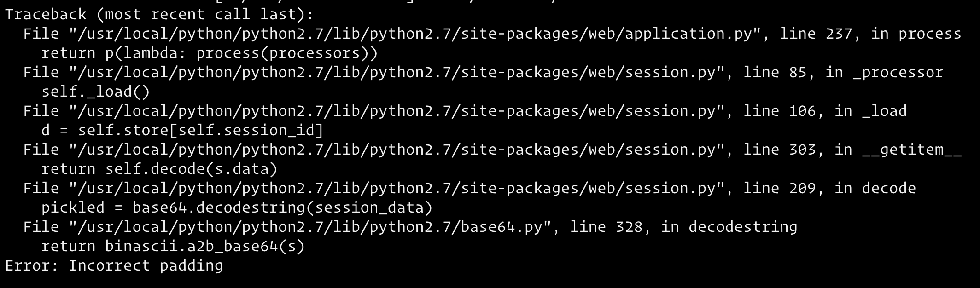Click the 'self._load()' code line
The width and height of the screenshot is (980, 288).
[96, 92]
